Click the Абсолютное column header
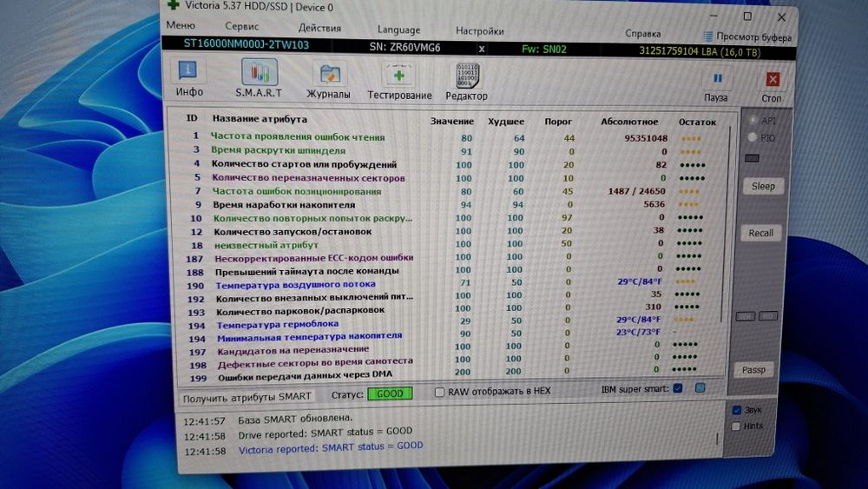Screen dimensions: 868x489 pyautogui.click(x=629, y=122)
